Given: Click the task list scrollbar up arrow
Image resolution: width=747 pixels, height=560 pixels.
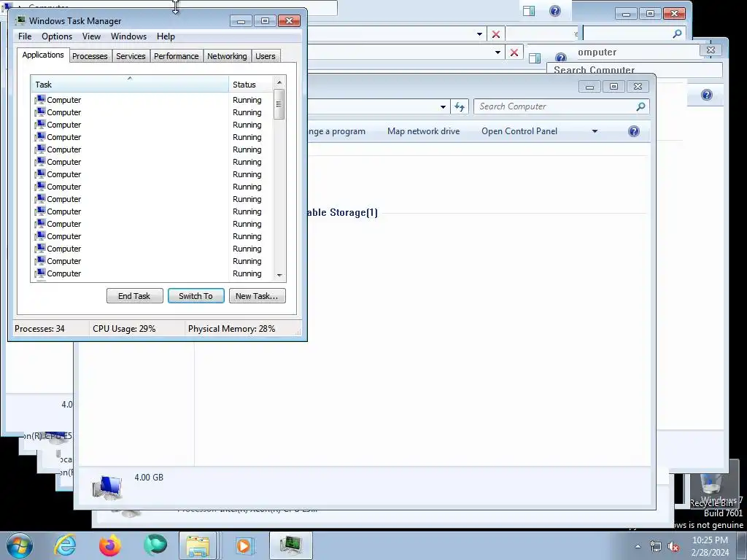Looking at the screenshot, I should pos(279,82).
